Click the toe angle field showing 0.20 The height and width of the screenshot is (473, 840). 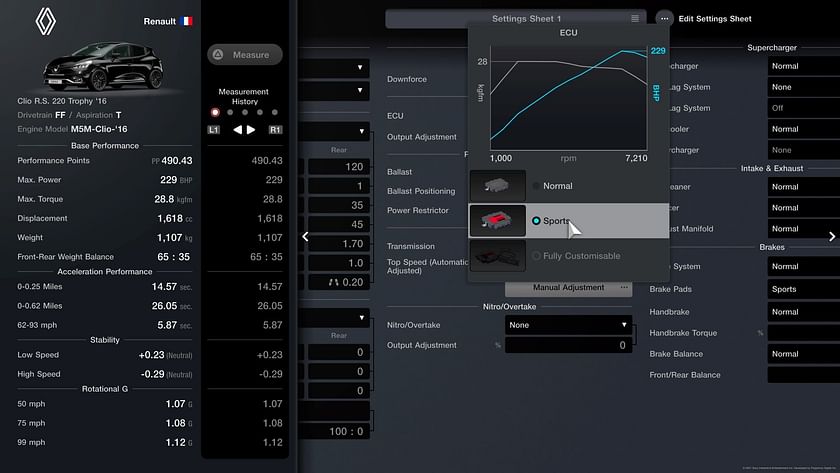pos(339,282)
